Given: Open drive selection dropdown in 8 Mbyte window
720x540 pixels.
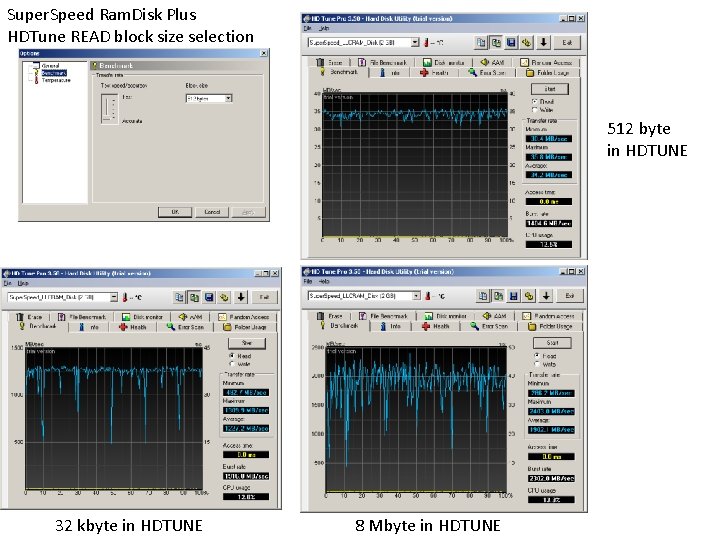Looking at the screenshot, I should [365, 296].
